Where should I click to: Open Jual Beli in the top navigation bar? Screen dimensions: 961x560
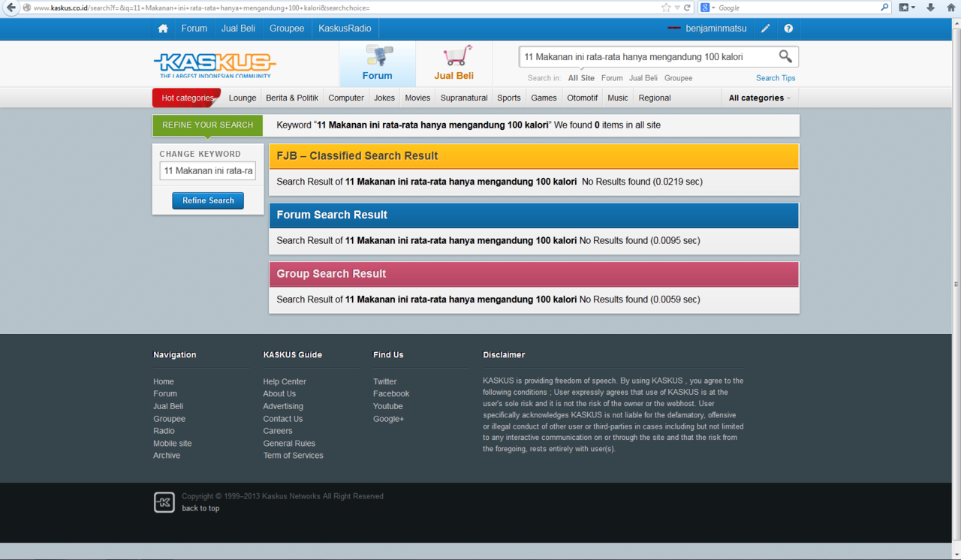(238, 29)
